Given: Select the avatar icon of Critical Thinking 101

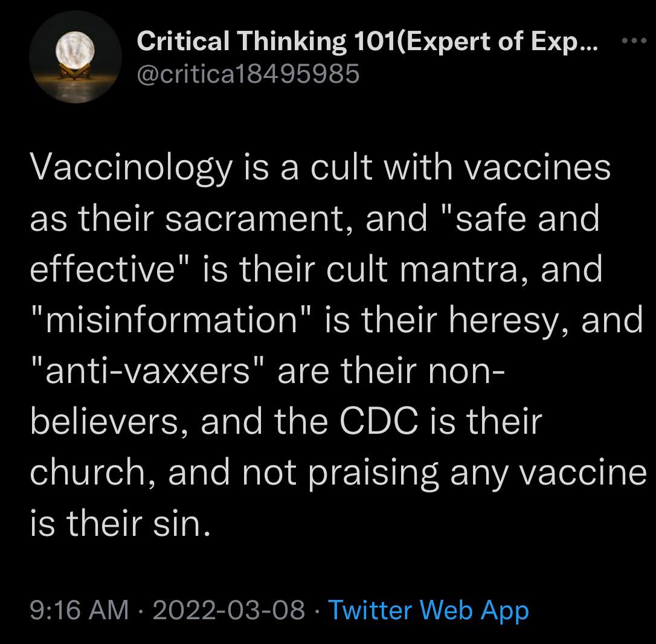Looking at the screenshot, I should [75, 57].
